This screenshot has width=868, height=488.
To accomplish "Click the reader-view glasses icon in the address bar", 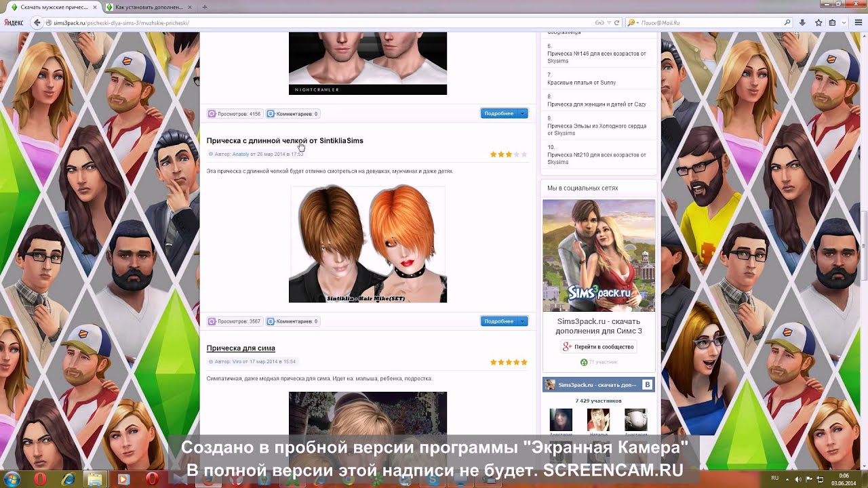I will coord(599,22).
